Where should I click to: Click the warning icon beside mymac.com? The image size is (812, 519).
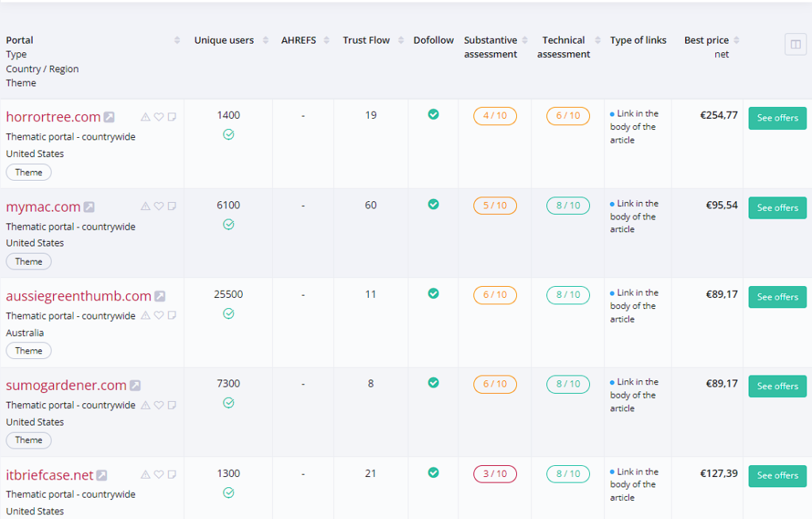coord(145,207)
